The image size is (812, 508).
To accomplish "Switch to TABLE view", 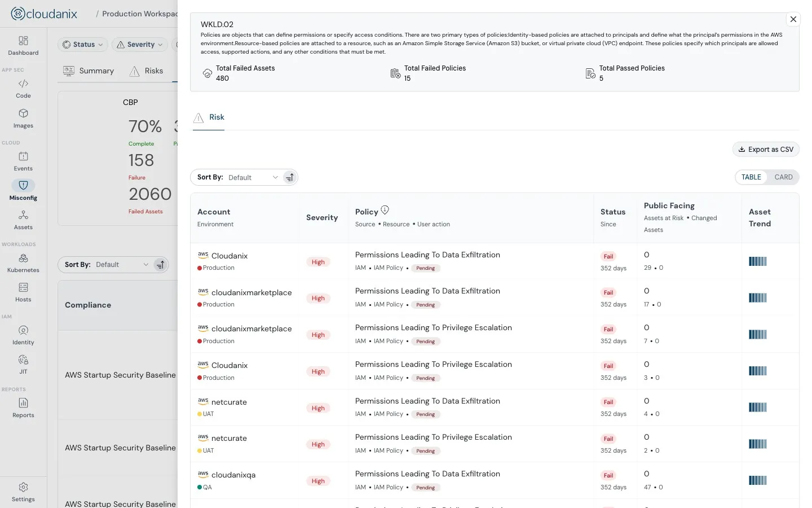I will (751, 177).
